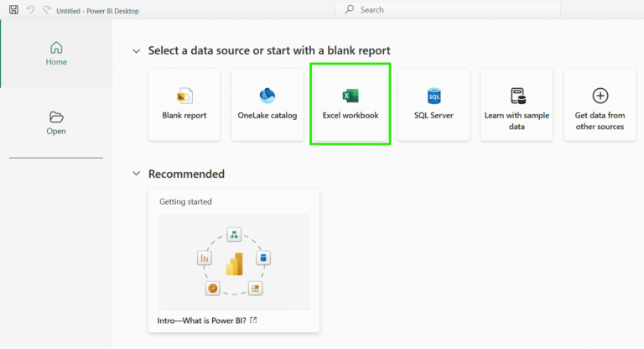Open the Intro—What is Power BI? link
This screenshot has width=644, height=349.
tap(201, 320)
